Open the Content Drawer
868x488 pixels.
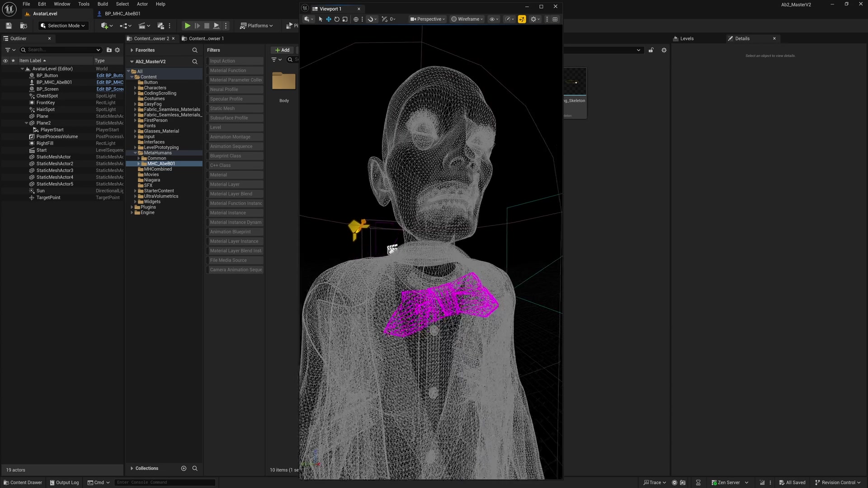pos(23,483)
